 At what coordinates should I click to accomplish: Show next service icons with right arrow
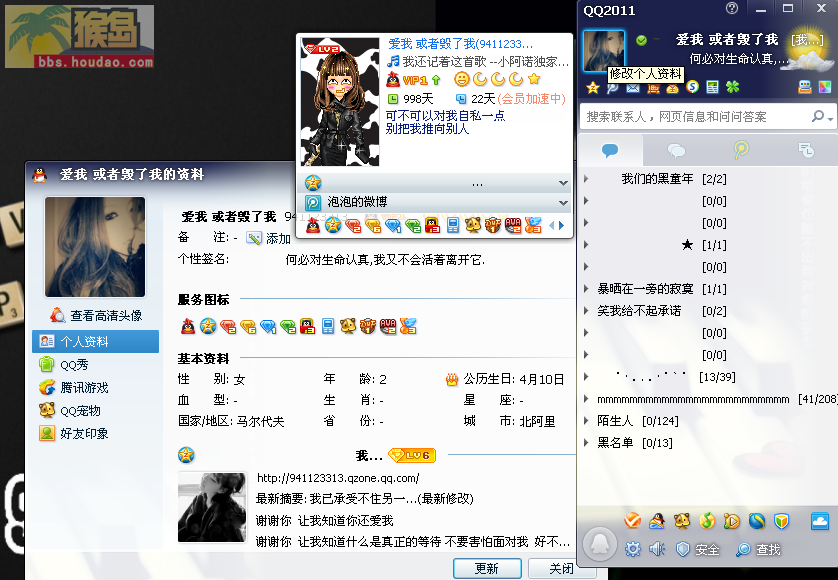coord(562,226)
